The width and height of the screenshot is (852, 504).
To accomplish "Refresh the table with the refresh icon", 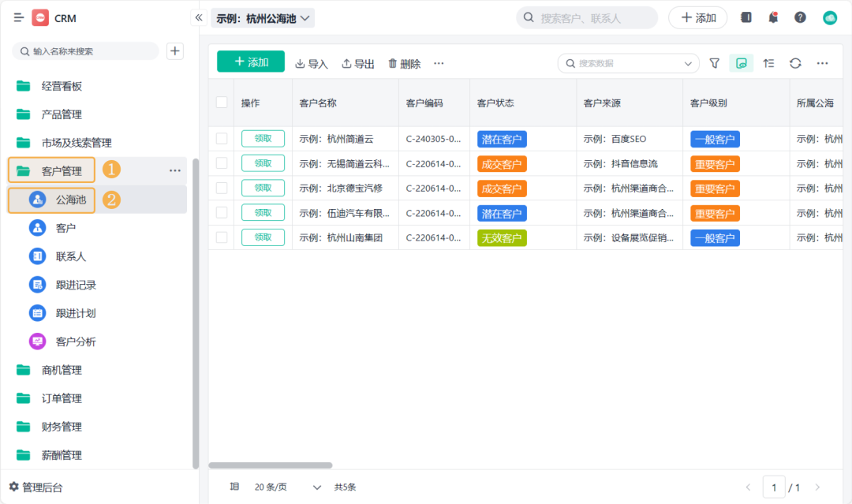I will tap(795, 63).
